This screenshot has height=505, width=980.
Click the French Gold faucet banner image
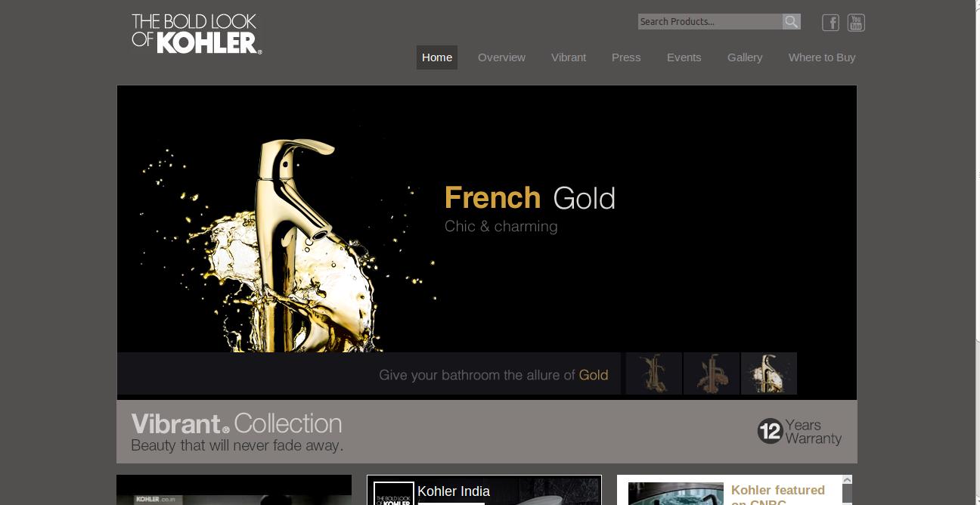click(x=487, y=219)
